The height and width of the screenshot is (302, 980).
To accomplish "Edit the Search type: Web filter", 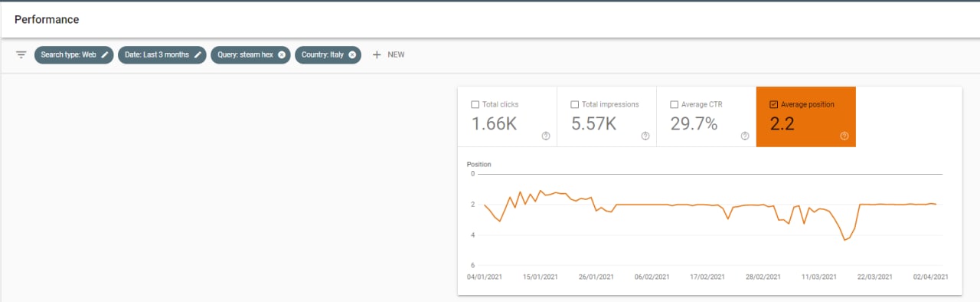I will 105,54.
